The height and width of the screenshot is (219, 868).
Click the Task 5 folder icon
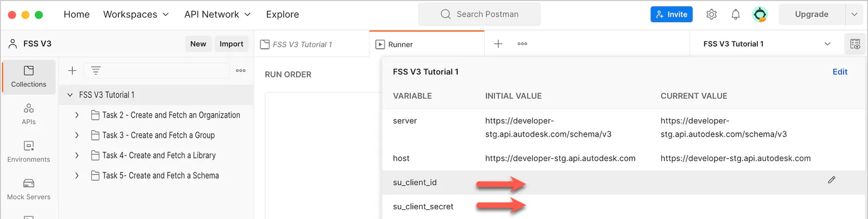[x=95, y=176]
